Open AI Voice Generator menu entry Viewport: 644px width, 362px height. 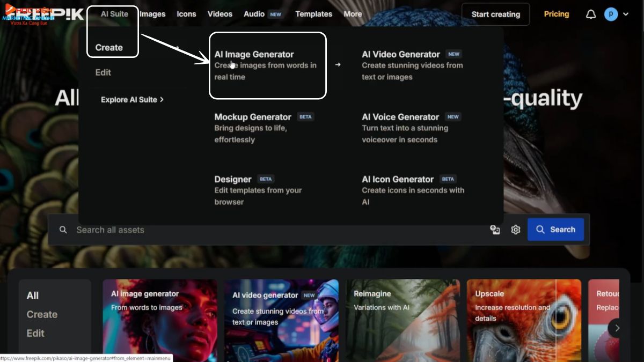pyautogui.click(x=411, y=128)
